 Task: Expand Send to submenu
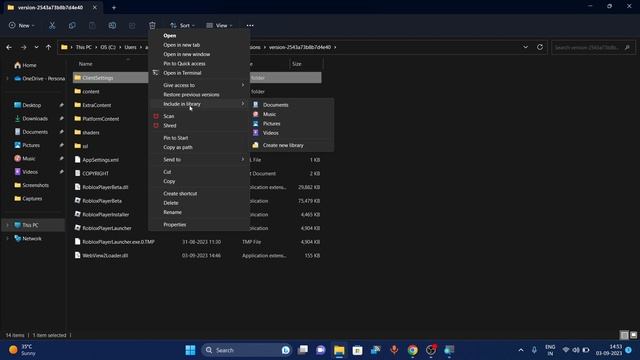[200, 160]
